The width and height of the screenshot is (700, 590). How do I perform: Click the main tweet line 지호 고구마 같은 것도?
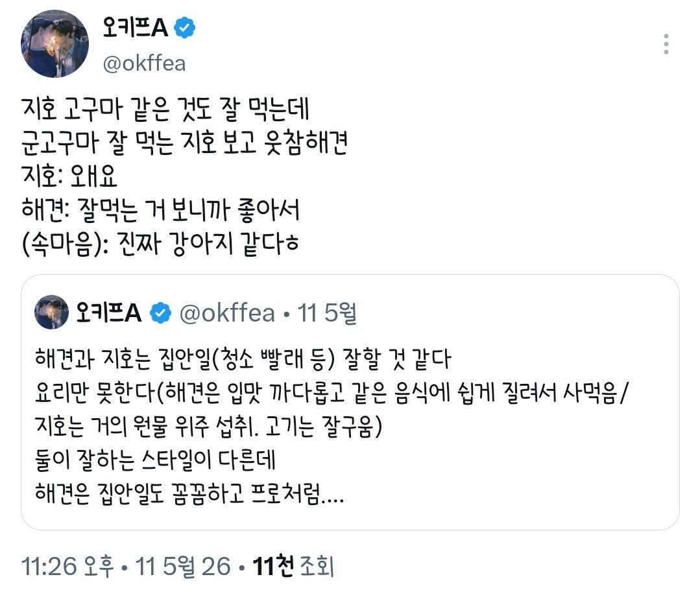click(165, 108)
